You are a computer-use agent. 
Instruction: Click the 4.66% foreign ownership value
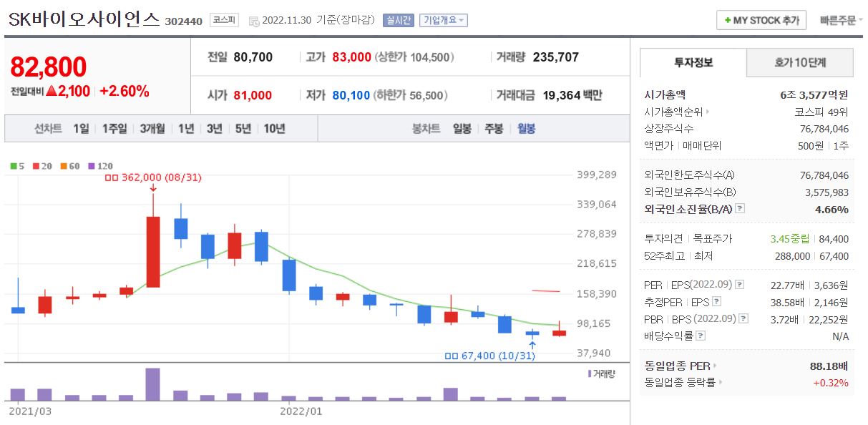[832, 210]
